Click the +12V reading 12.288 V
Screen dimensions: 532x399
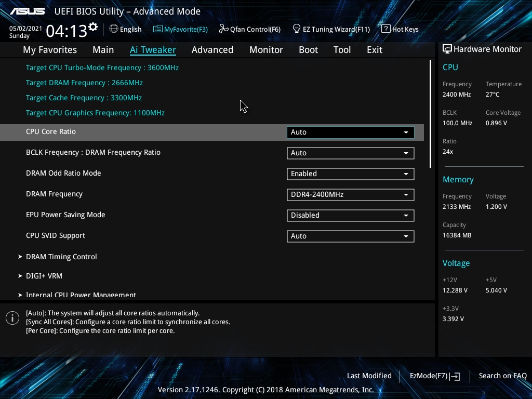455,290
